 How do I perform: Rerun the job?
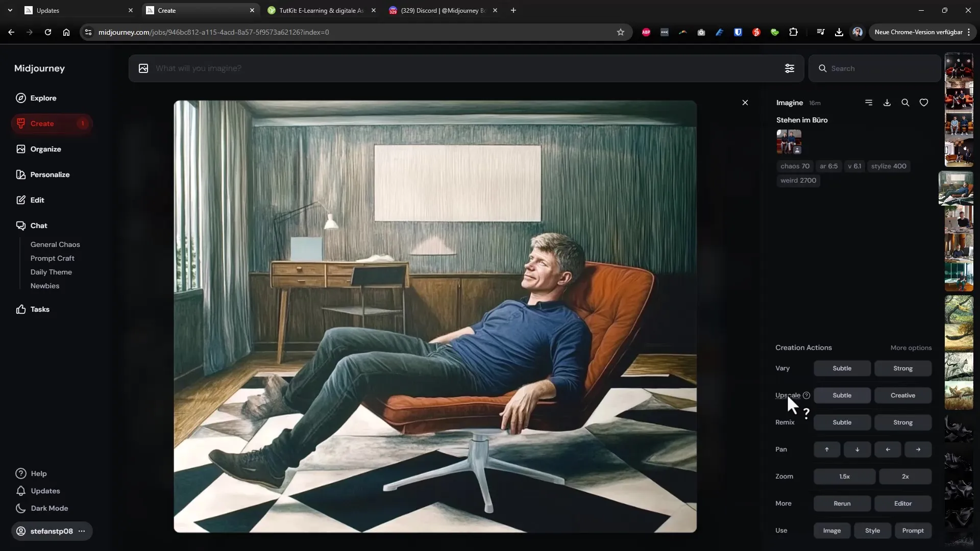click(x=842, y=504)
